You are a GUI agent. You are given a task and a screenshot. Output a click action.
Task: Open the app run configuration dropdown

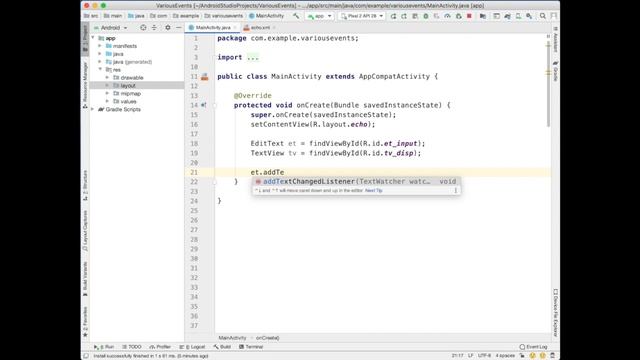[320, 16]
